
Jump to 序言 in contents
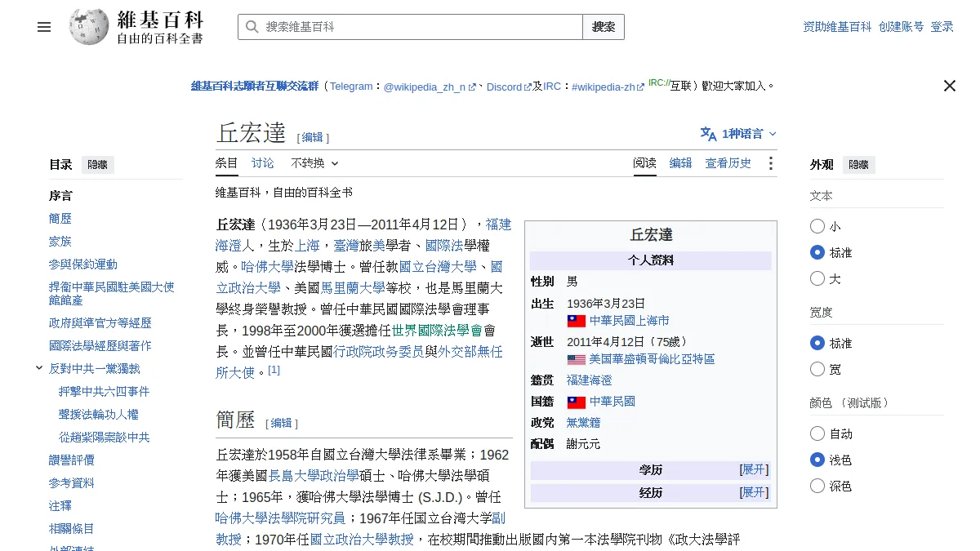pos(60,196)
